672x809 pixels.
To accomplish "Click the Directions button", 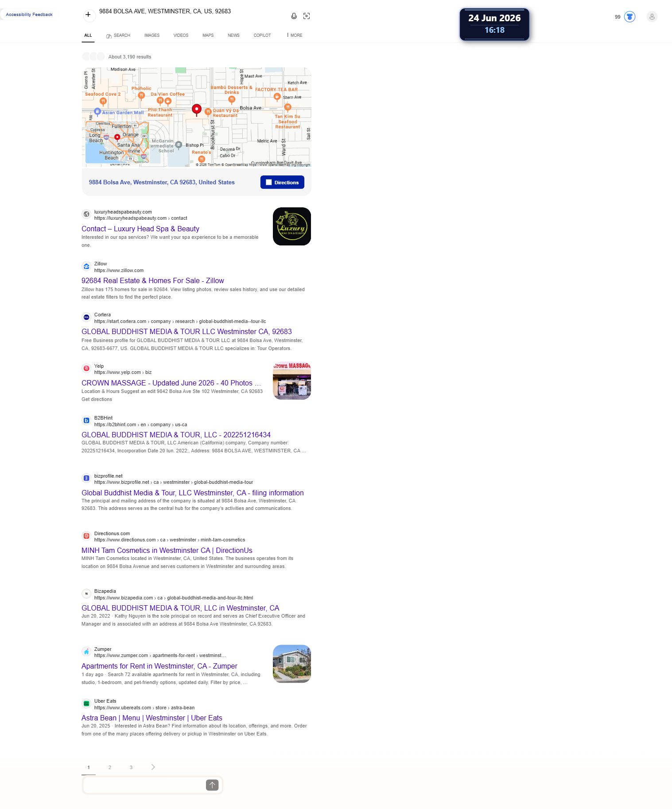I will (x=282, y=183).
